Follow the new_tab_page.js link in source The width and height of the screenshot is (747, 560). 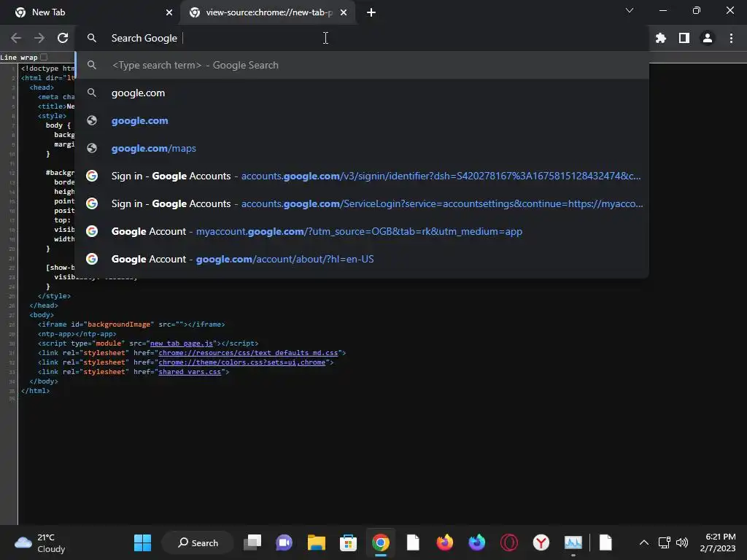pyautogui.click(x=182, y=343)
